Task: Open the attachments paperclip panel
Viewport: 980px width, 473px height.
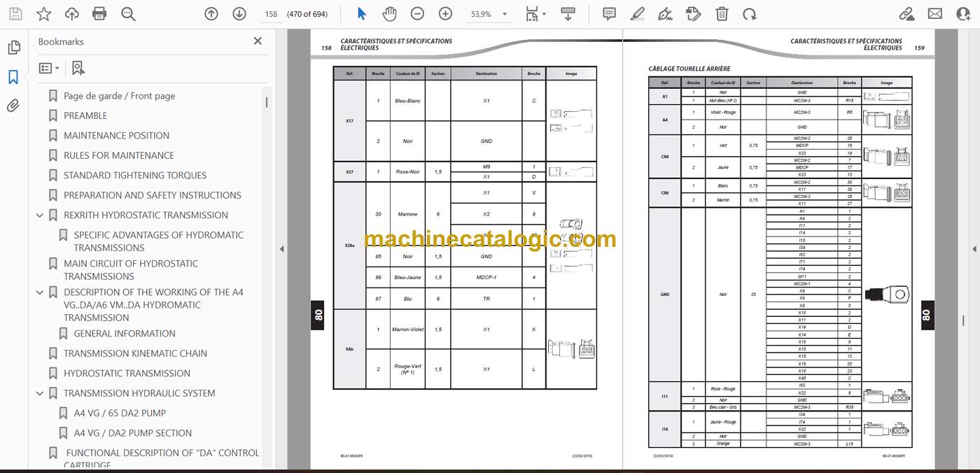Action: (13, 106)
